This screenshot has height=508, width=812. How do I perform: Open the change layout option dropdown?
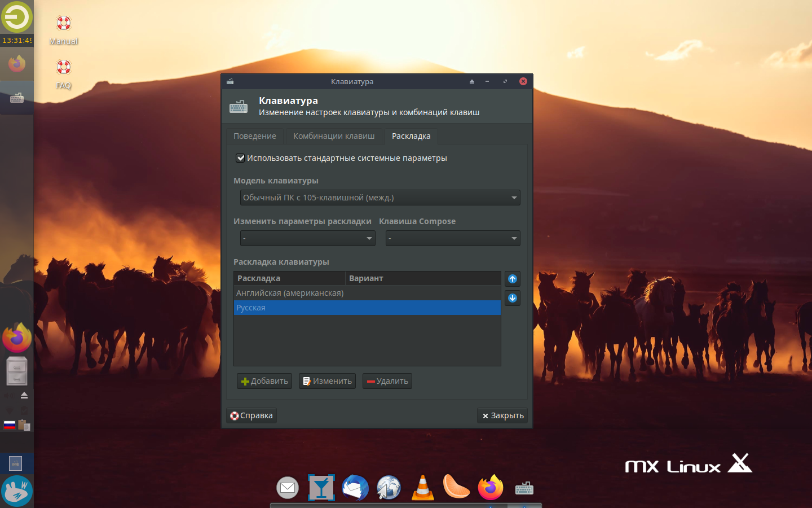coord(307,238)
